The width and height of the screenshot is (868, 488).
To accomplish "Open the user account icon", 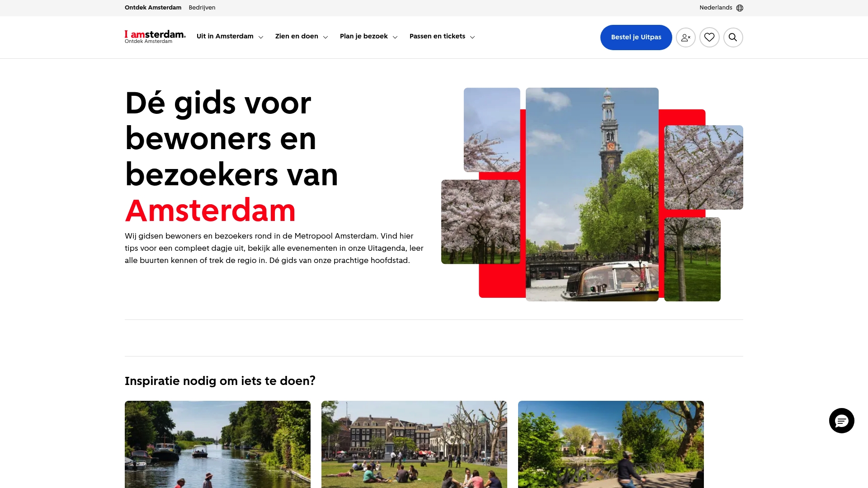I will click(686, 38).
